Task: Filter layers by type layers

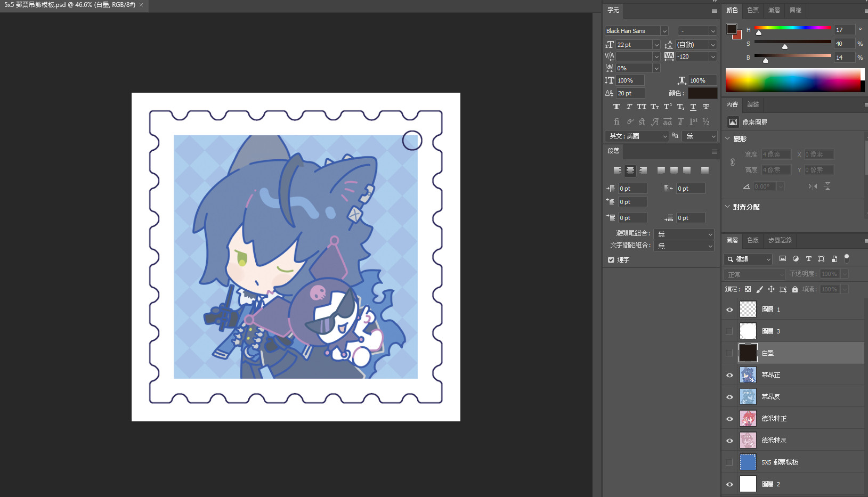Action: [x=808, y=259]
